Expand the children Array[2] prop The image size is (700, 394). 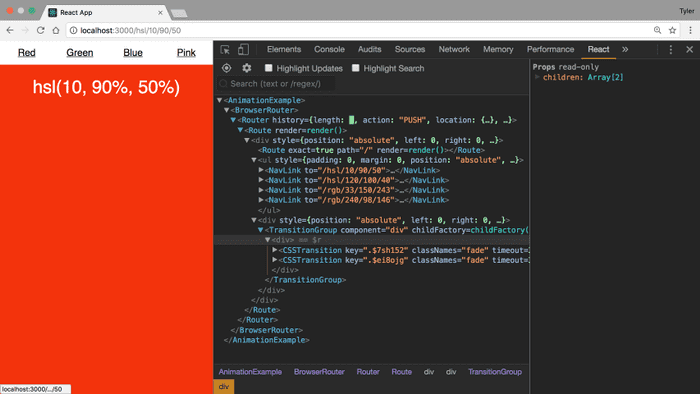[537, 77]
